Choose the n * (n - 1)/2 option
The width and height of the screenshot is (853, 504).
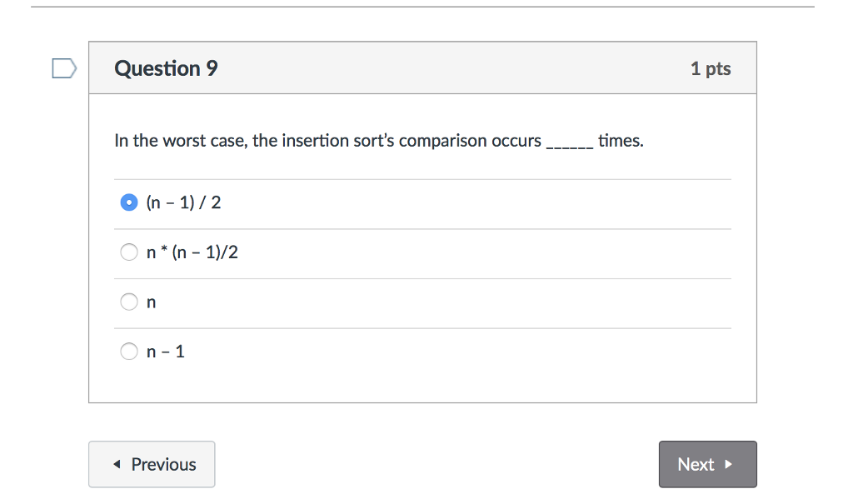[129, 252]
